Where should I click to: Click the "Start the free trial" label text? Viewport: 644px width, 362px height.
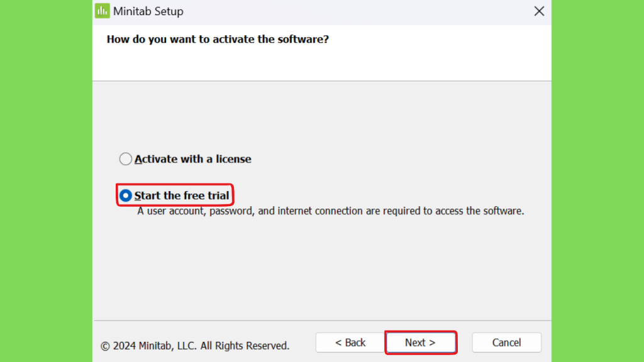[182, 195]
